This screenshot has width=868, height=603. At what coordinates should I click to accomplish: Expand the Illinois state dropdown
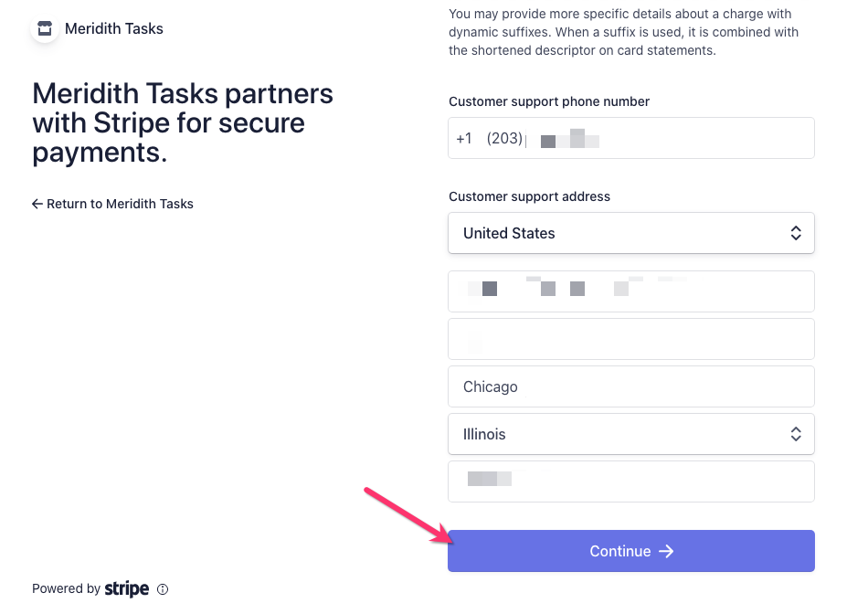(630, 434)
